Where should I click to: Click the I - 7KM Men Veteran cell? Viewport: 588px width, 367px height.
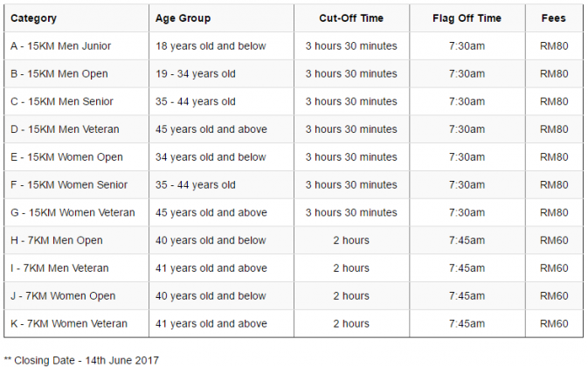point(59,268)
